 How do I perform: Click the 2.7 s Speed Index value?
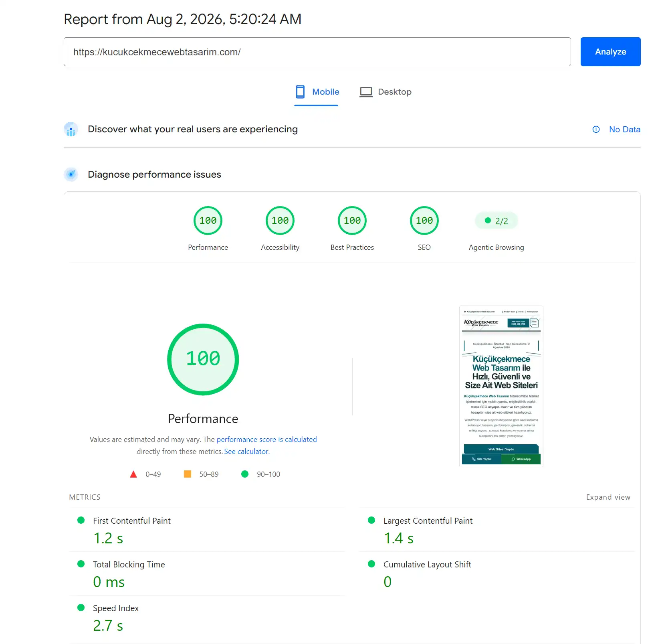(x=108, y=626)
